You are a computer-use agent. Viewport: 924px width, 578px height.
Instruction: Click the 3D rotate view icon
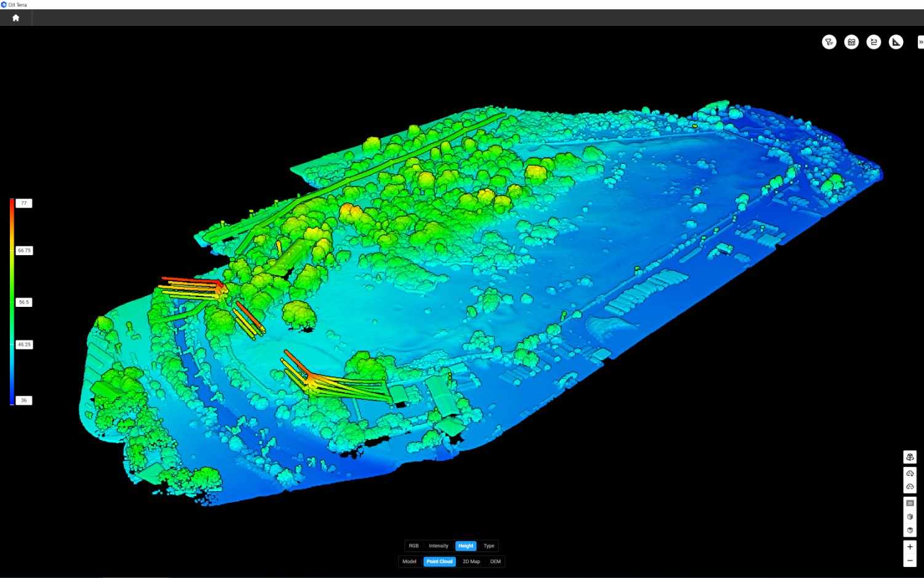click(910, 457)
